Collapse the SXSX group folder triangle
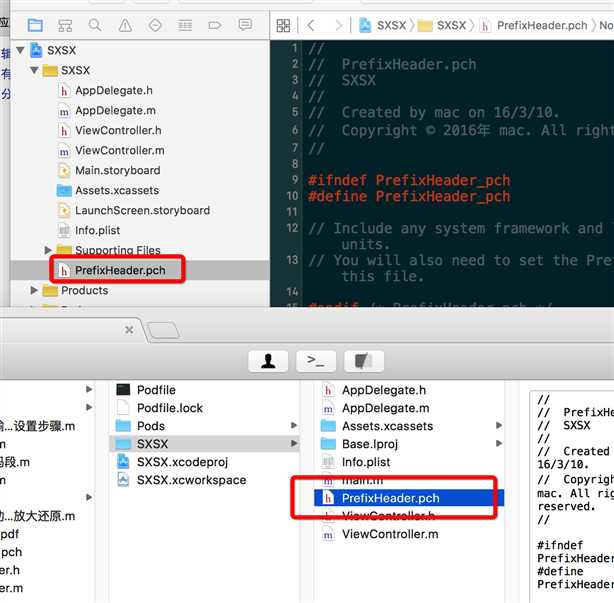 pyautogui.click(x=34, y=70)
